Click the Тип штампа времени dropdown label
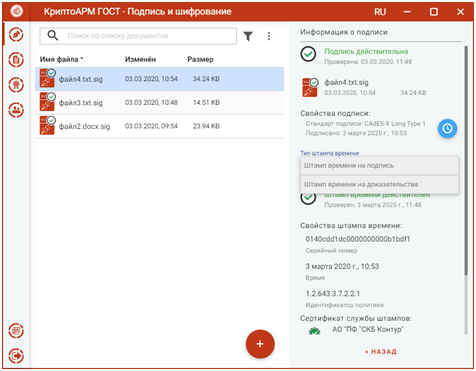Viewport: 476px width, 371px height. pyautogui.click(x=330, y=153)
